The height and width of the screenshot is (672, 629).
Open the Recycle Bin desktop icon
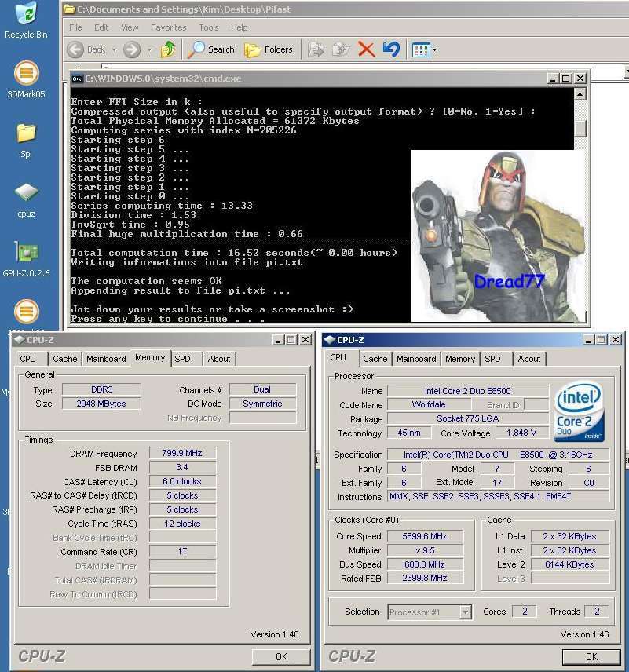(26, 20)
